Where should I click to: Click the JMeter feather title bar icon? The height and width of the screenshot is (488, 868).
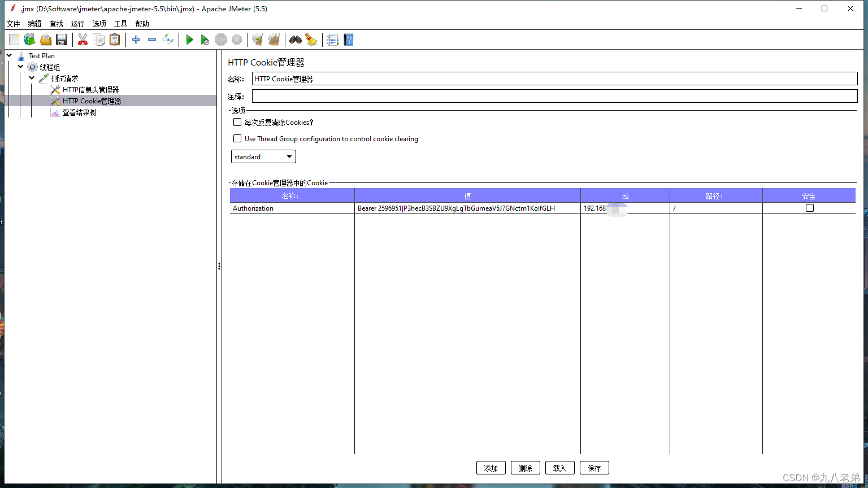[x=12, y=8]
